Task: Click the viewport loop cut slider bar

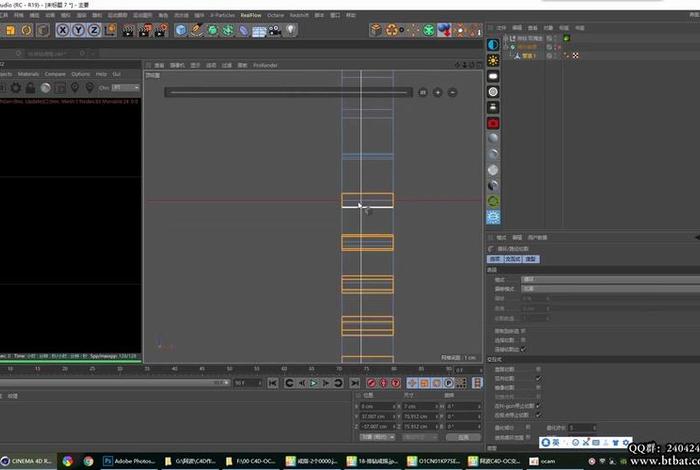Action: (x=288, y=92)
